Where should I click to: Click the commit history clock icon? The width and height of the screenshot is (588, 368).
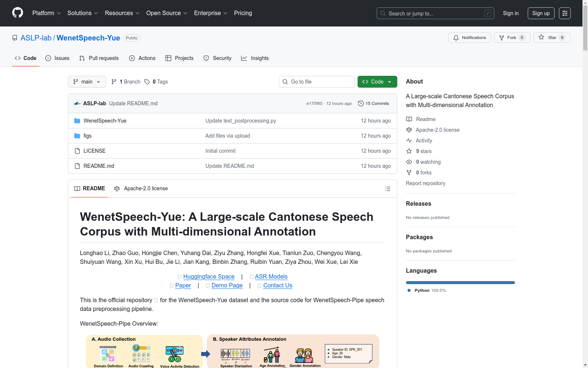click(361, 103)
